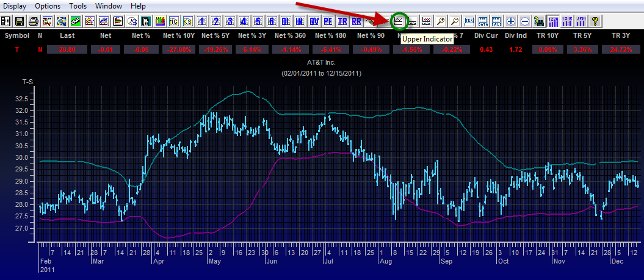Select chart preset 4 icon
The height and width of the screenshot is (280, 644).
243,21
